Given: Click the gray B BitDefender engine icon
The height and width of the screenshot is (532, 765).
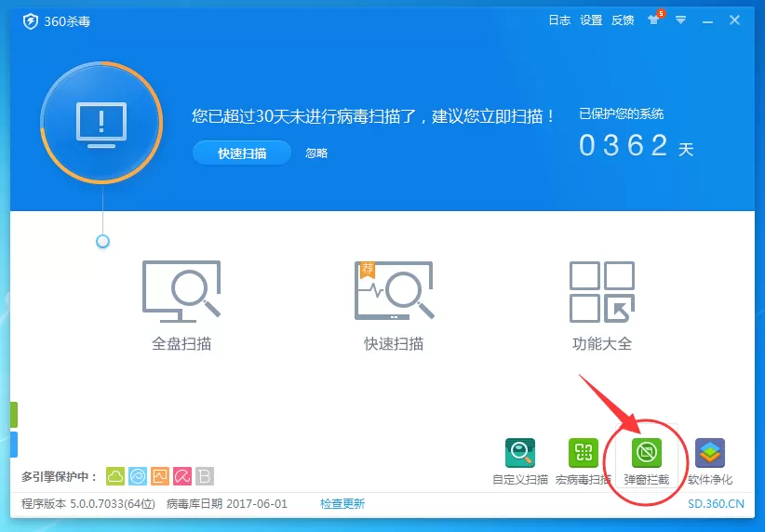Looking at the screenshot, I should click(x=205, y=476).
